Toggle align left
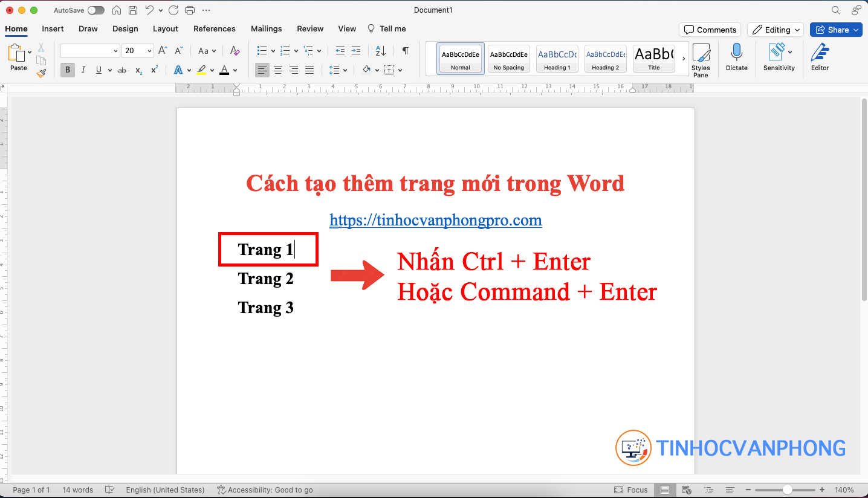 [x=262, y=70]
